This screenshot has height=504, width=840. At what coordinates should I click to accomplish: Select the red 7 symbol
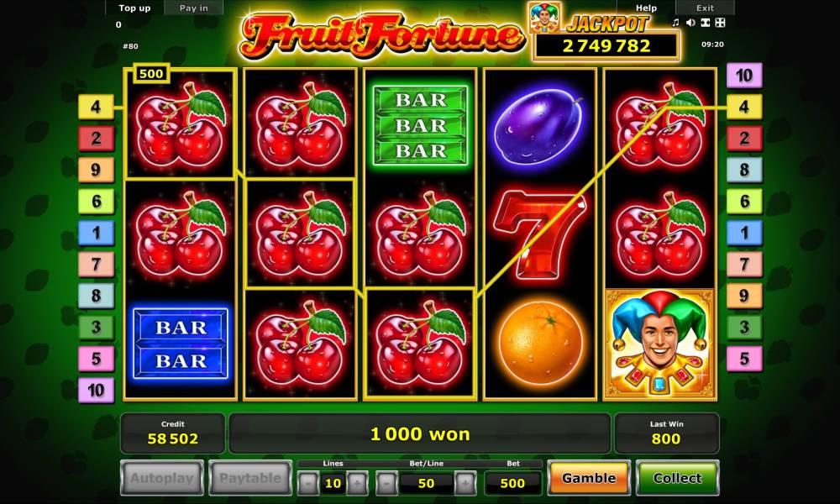pyautogui.click(x=540, y=234)
